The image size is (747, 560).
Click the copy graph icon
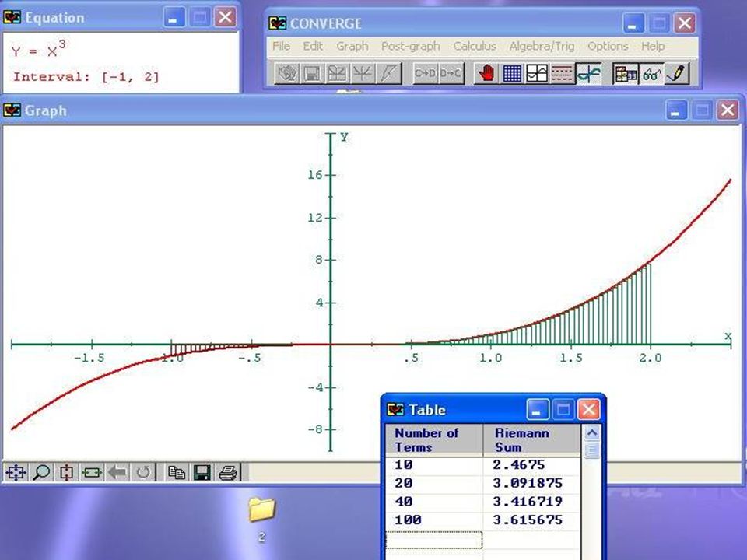pos(177,472)
